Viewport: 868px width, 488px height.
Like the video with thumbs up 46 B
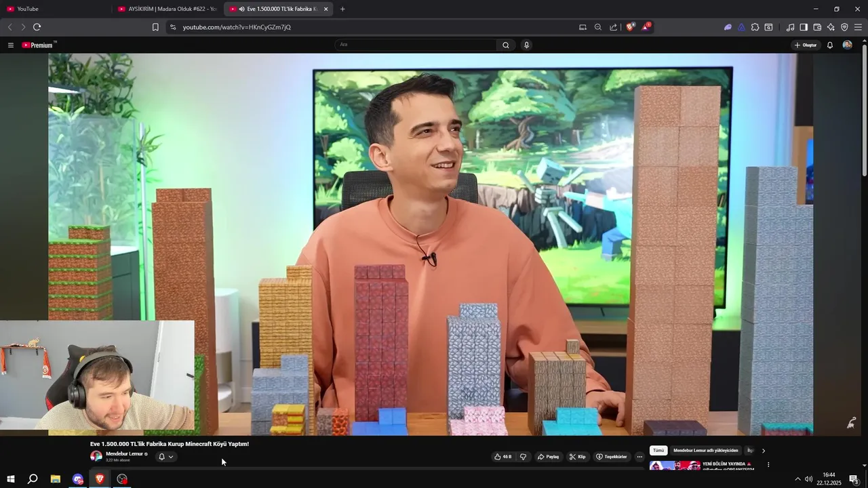503,457
